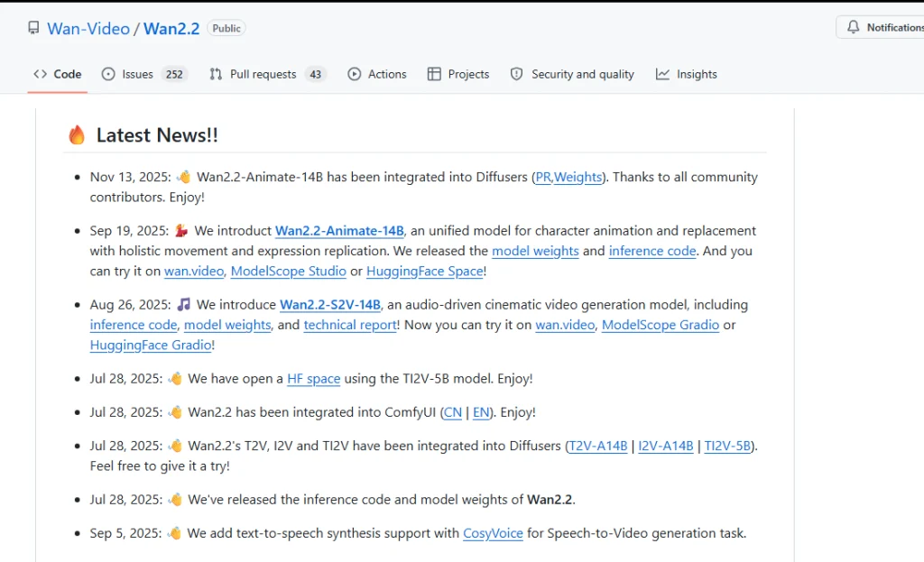Click the Pull requests count badge 43
The height and width of the screenshot is (562, 924).
[316, 74]
